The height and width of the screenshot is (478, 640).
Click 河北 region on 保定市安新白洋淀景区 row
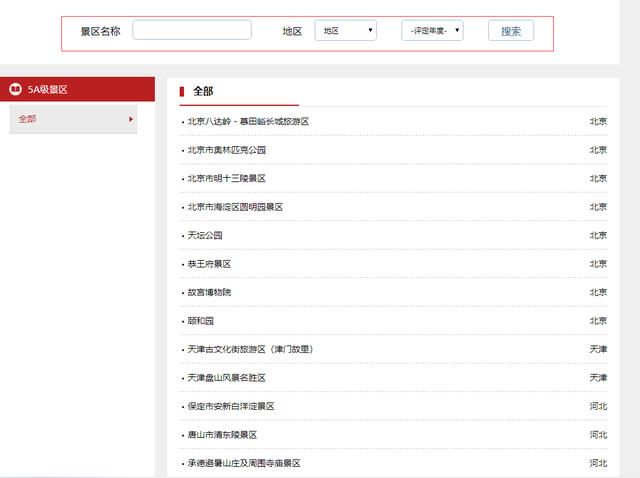[x=598, y=407]
